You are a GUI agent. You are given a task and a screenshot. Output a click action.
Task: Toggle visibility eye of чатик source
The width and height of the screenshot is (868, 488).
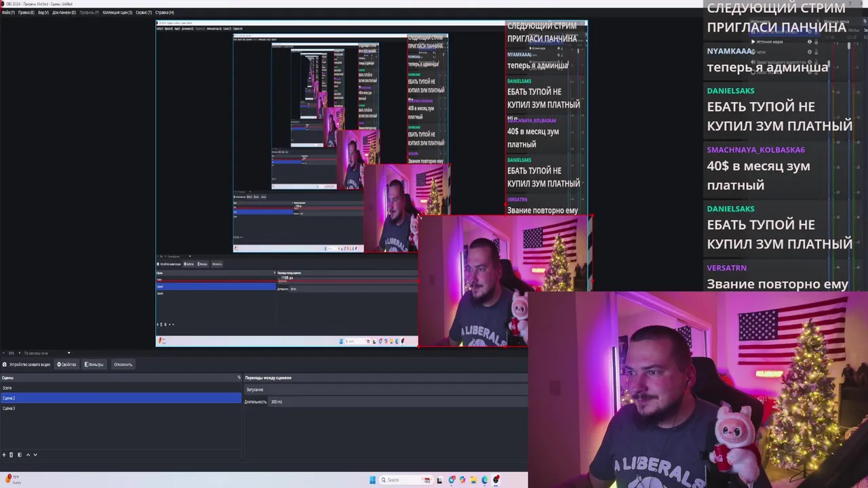(x=810, y=52)
